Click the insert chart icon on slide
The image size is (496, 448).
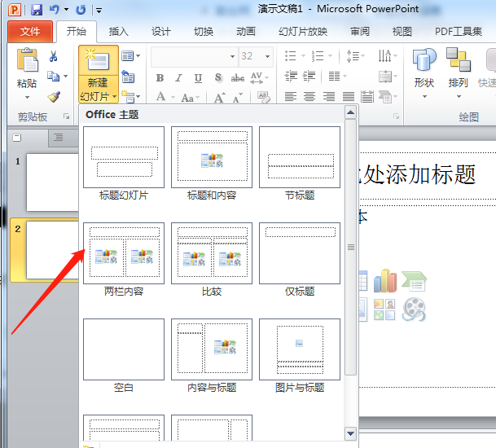pyautogui.click(x=384, y=280)
